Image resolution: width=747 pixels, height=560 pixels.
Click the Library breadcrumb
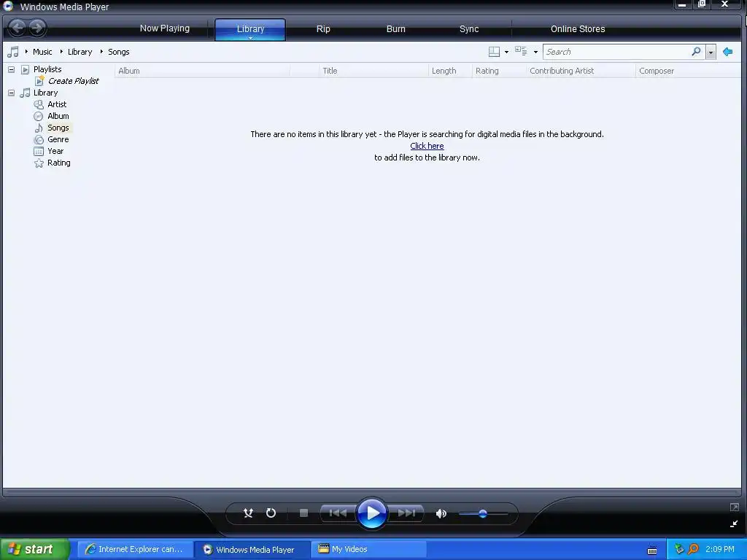pos(80,52)
